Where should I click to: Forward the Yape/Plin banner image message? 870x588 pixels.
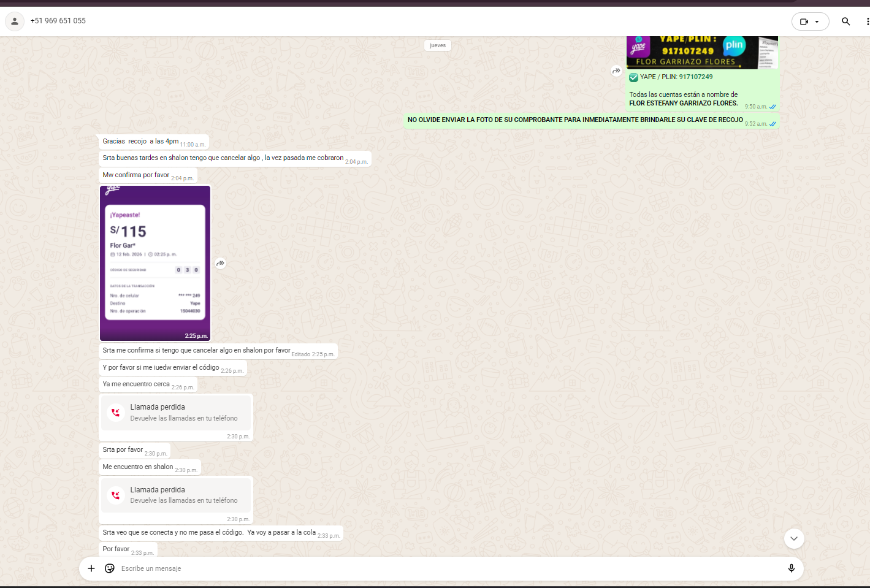(616, 71)
